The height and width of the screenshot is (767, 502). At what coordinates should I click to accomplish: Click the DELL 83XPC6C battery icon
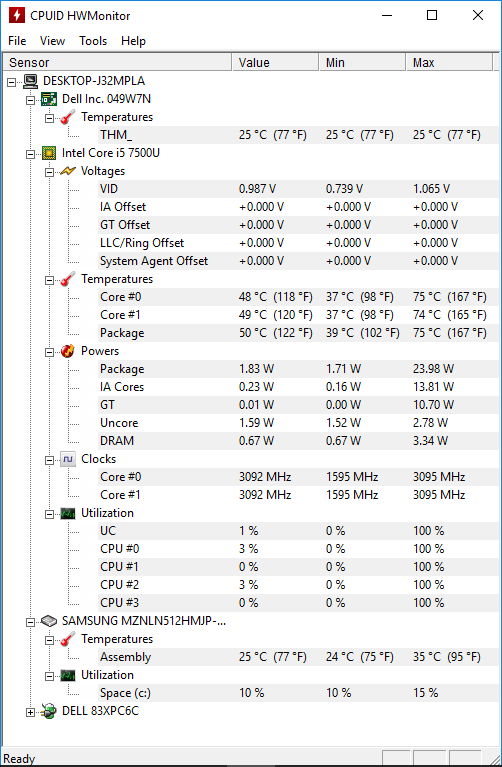48,711
